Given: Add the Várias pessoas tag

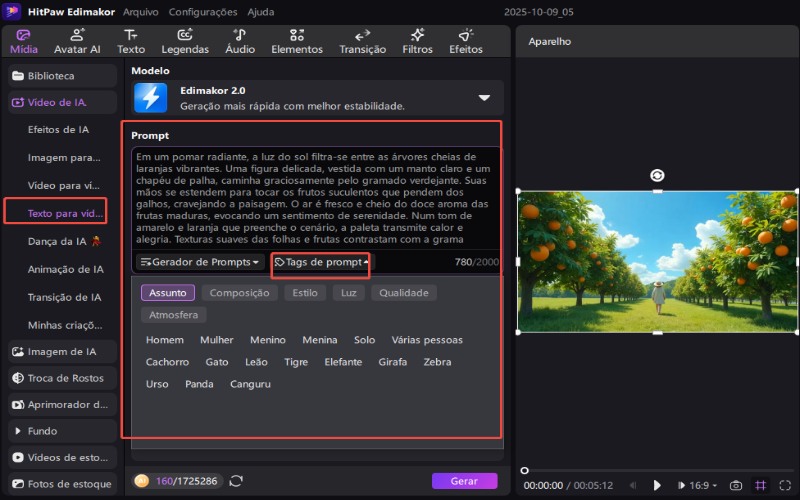Looking at the screenshot, I should coord(427,340).
